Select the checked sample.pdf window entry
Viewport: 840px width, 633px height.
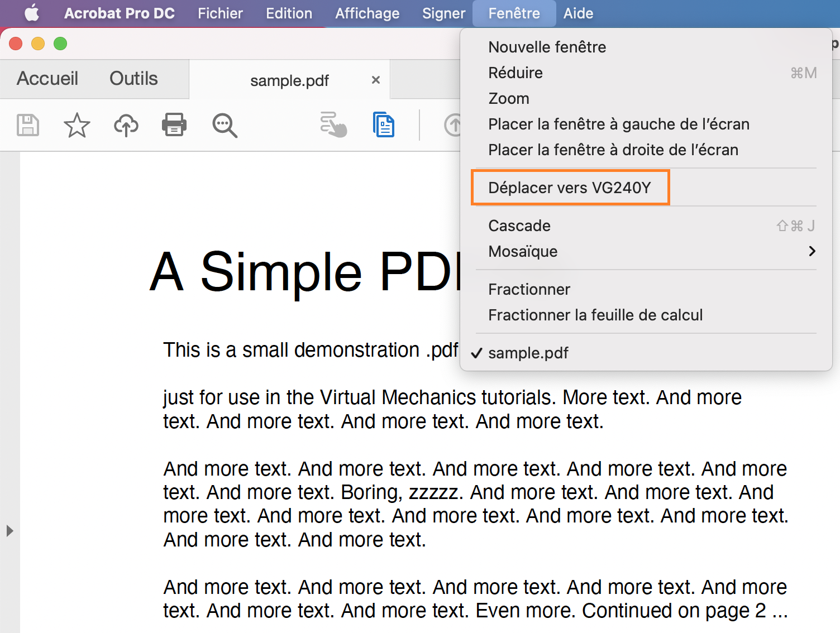646,353
